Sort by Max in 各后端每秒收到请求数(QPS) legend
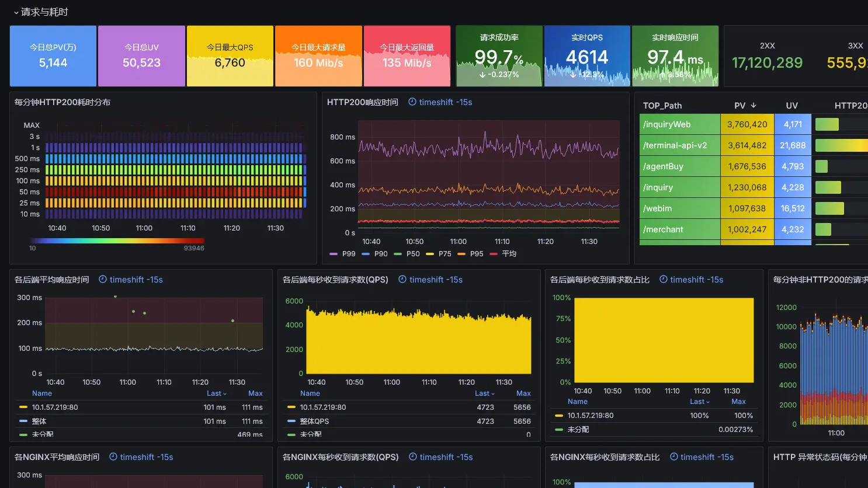 point(523,393)
